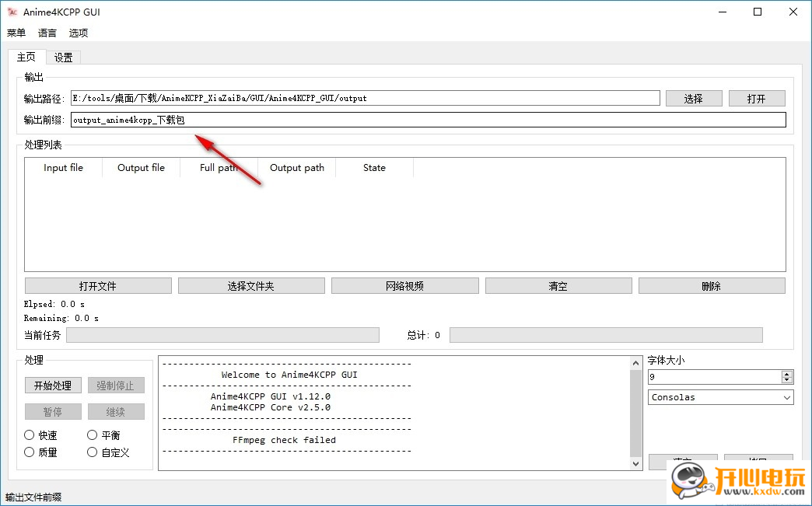Click the log vertical scrollbar thumb
Viewport: 812px width, 506px height.
tap(636, 414)
